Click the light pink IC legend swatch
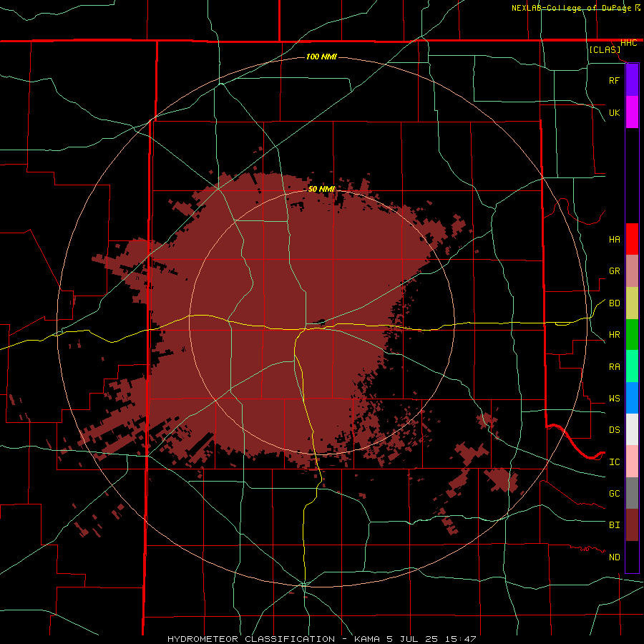 632,462
